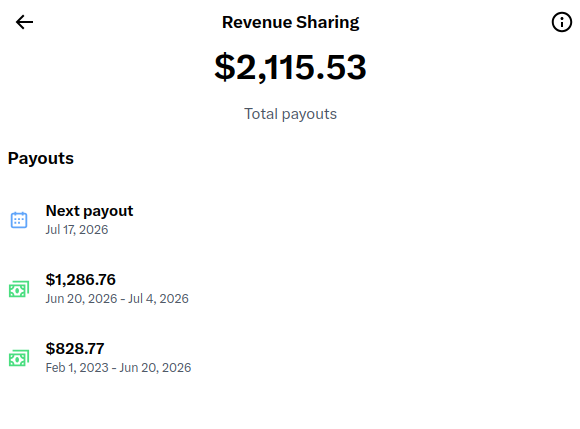The height and width of the screenshot is (429, 580).
Task: Click the Total payouts label
Action: (290, 114)
